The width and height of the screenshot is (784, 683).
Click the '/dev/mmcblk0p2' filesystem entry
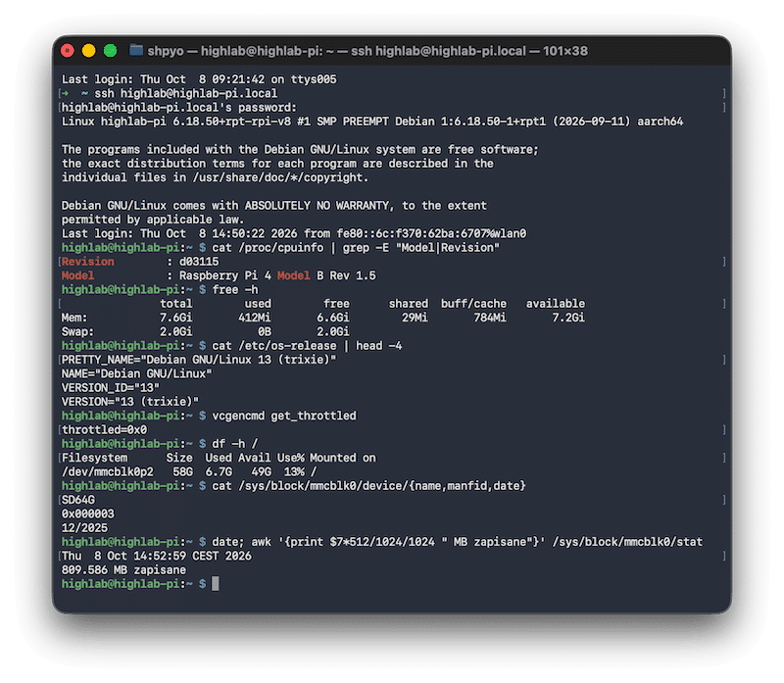tap(108, 471)
